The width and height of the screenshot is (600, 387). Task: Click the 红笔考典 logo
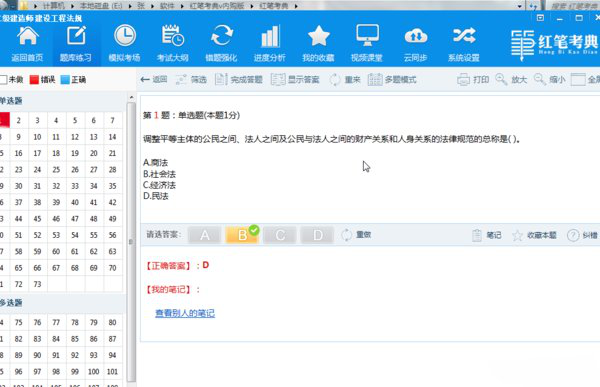[x=554, y=44]
